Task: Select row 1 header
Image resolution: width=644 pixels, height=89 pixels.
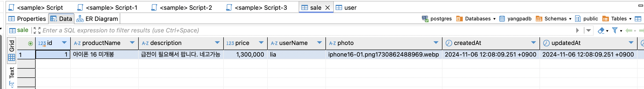Action: point(26,55)
